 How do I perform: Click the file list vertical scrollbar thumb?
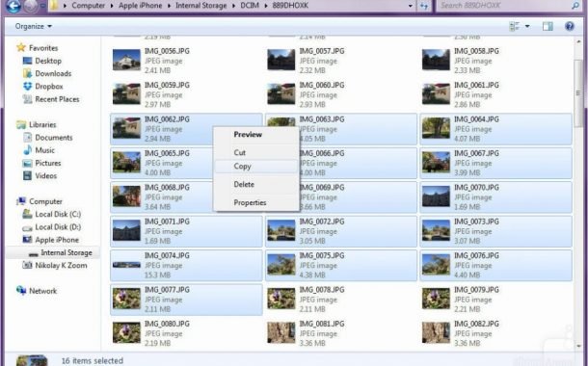tap(577, 93)
